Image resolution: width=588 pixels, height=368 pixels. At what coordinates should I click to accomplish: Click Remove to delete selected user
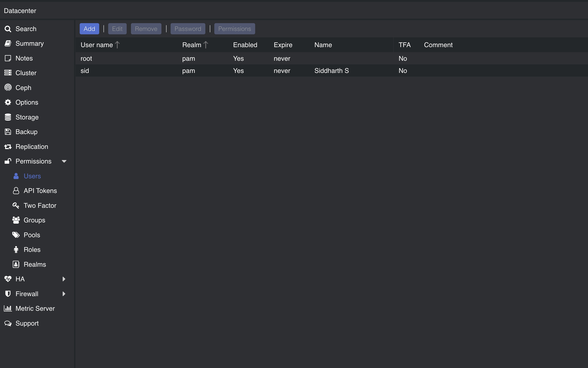coord(146,28)
